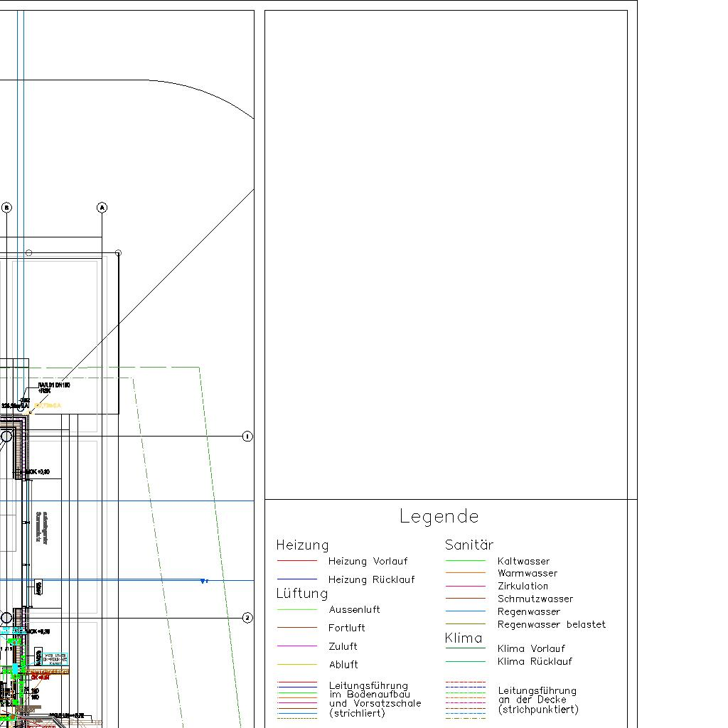Viewport: 728px width, 728px height.
Task: Click the Heizung section heading
Action: [x=302, y=545]
